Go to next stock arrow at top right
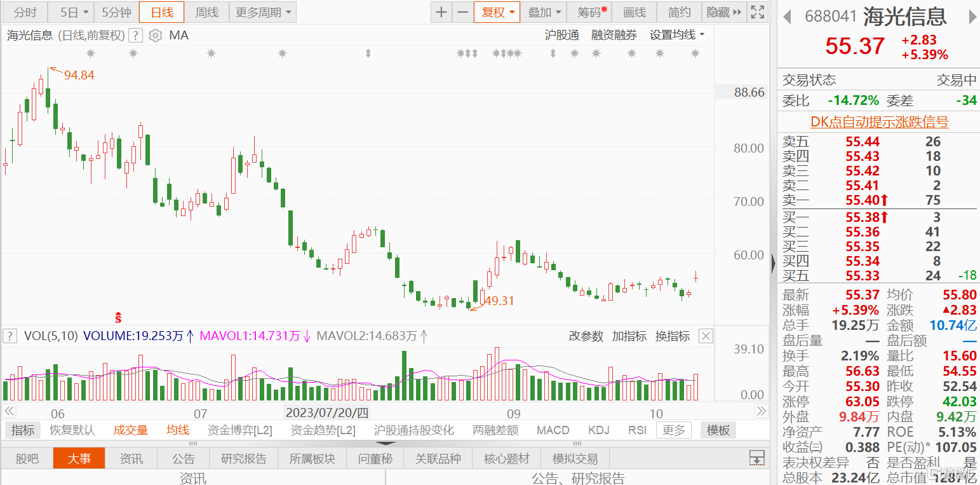Image resolution: width=980 pixels, height=485 pixels. (x=973, y=17)
